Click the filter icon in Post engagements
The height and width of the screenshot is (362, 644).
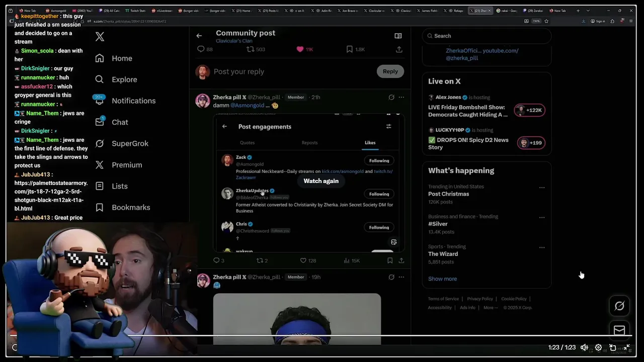click(x=388, y=127)
